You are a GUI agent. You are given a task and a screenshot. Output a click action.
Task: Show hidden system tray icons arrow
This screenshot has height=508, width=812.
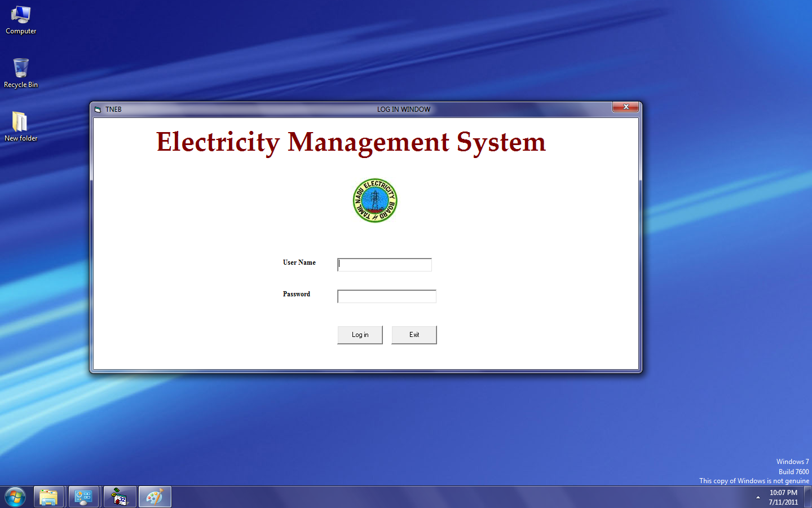tap(758, 497)
